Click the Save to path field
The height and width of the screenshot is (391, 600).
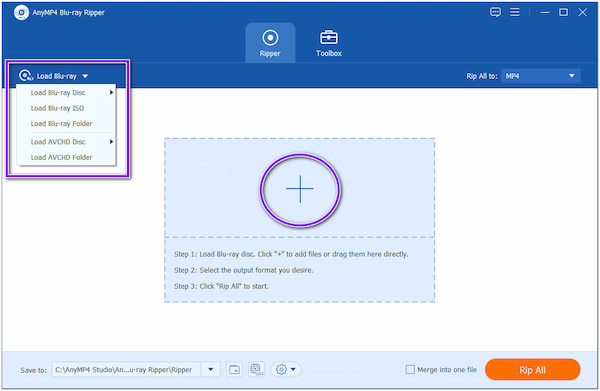click(126, 370)
